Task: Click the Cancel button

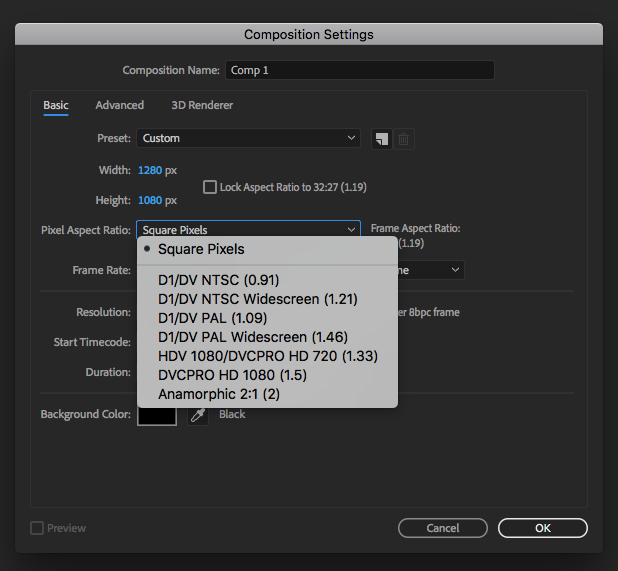Action: [443, 528]
